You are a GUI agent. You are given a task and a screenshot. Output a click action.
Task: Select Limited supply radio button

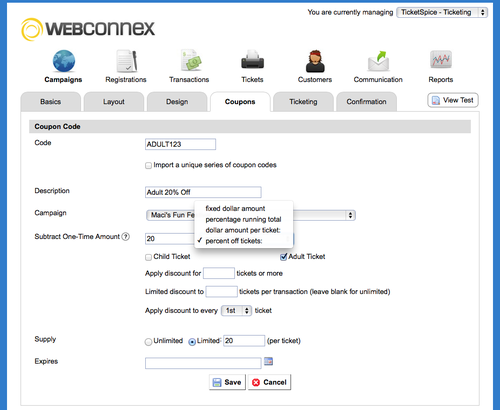click(192, 342)
